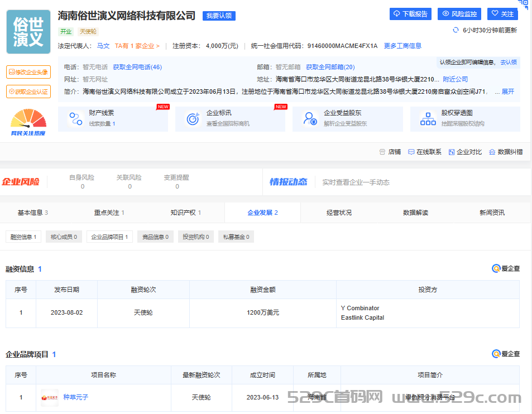
Task: Enable 风险监控 for this company
Action: pos(460,14)
